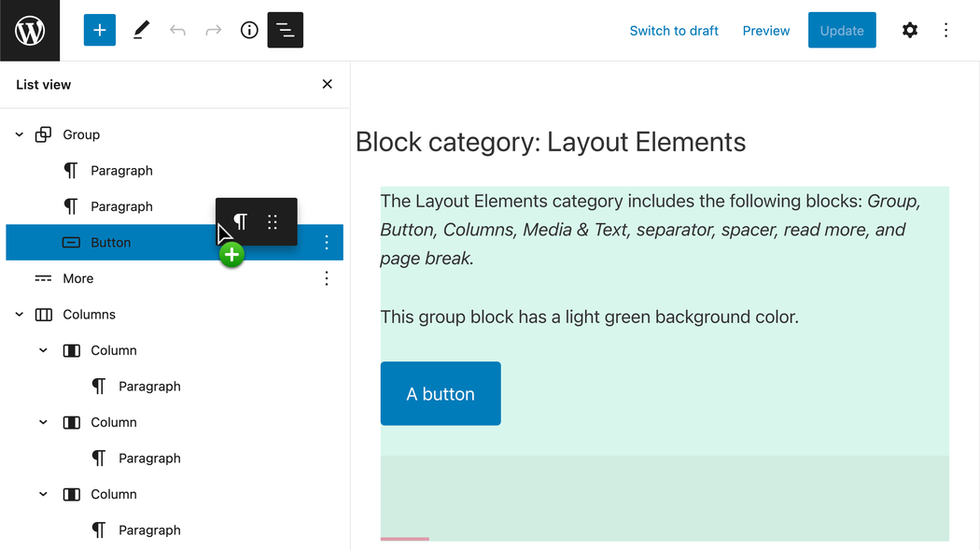Viewport: 980px width, 550px height.
Task: Open the block inserter plus button
Action: tap(99, 30)
